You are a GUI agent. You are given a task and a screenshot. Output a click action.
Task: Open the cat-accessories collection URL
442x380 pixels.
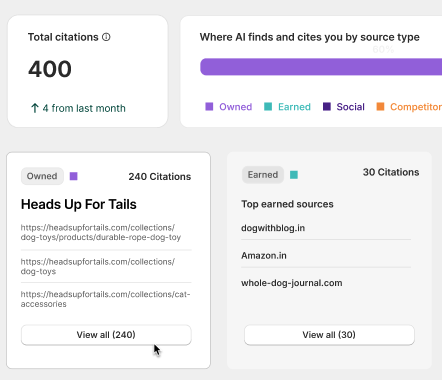coord(105,299)
